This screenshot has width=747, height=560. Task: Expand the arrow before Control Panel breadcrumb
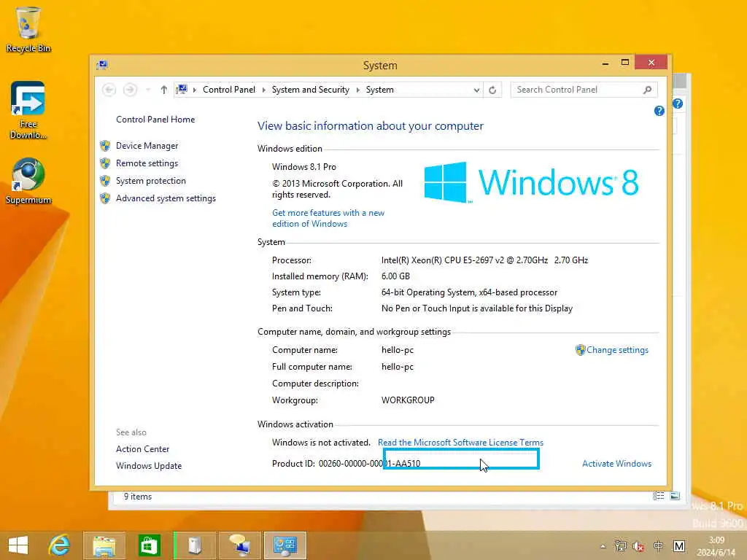[194, 90]
